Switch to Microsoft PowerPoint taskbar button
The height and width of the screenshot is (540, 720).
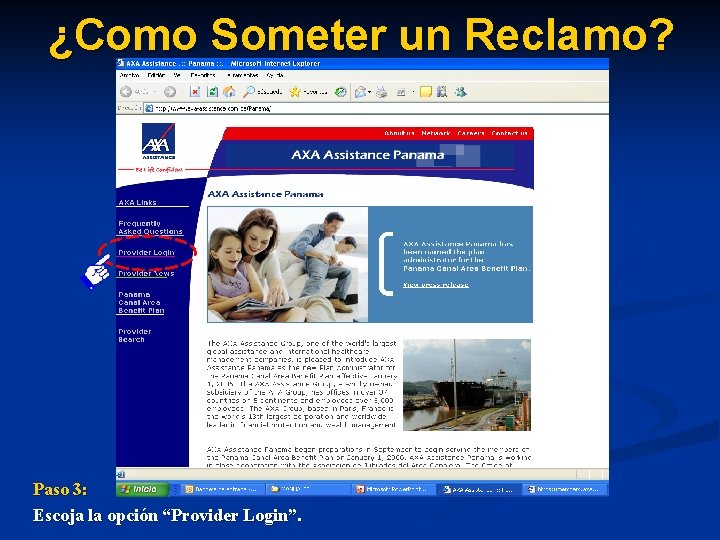(394, 489)
